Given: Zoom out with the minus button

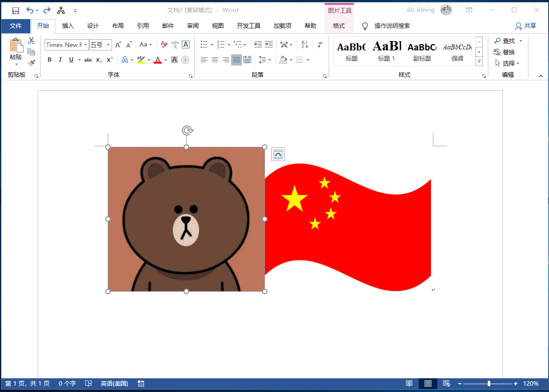Looking at the screenshot, I should (x=460, y=384).
